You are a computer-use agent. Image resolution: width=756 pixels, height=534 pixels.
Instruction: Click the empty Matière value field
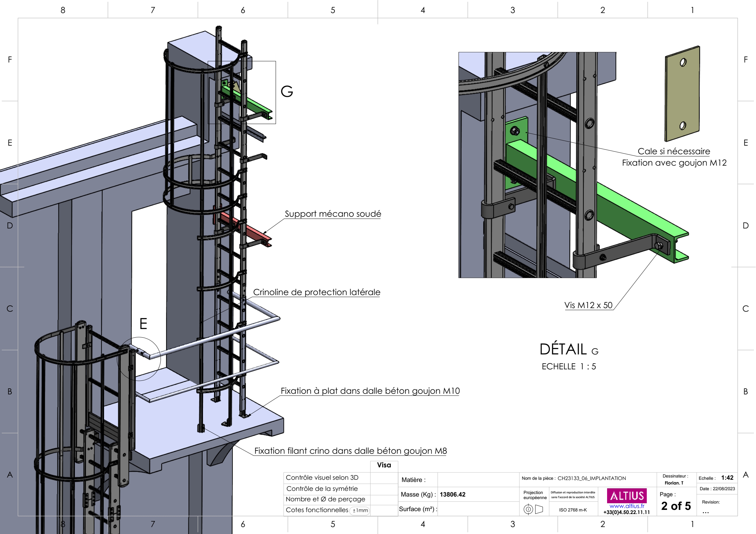[478, 480]
